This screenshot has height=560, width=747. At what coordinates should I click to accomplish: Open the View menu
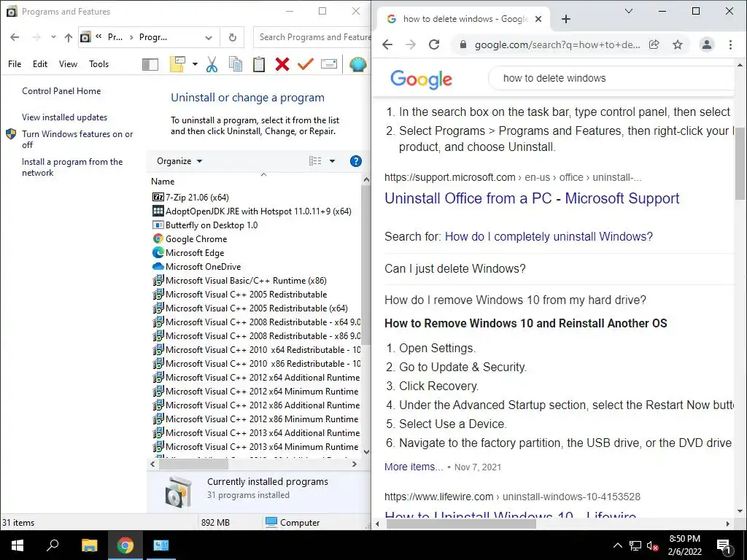68,64
